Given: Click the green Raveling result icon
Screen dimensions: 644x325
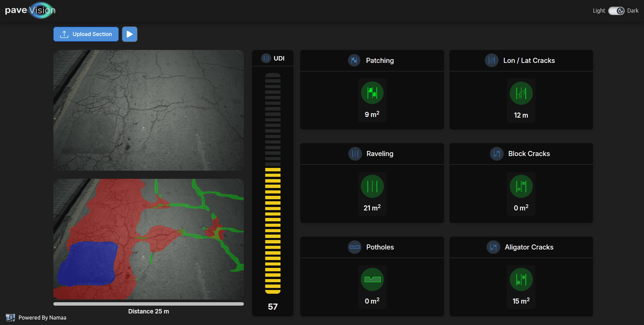Looking at the screenshot, I should [x=372, y=186].
